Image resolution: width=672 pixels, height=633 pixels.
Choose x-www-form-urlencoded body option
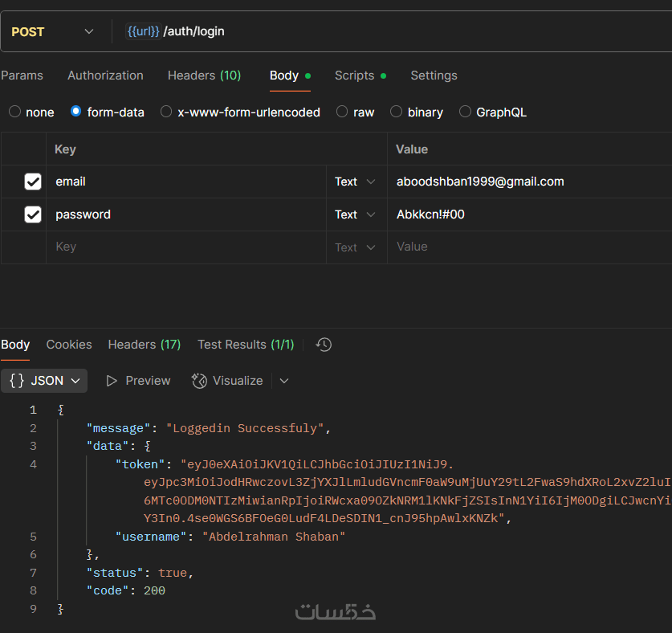point(166,112)
